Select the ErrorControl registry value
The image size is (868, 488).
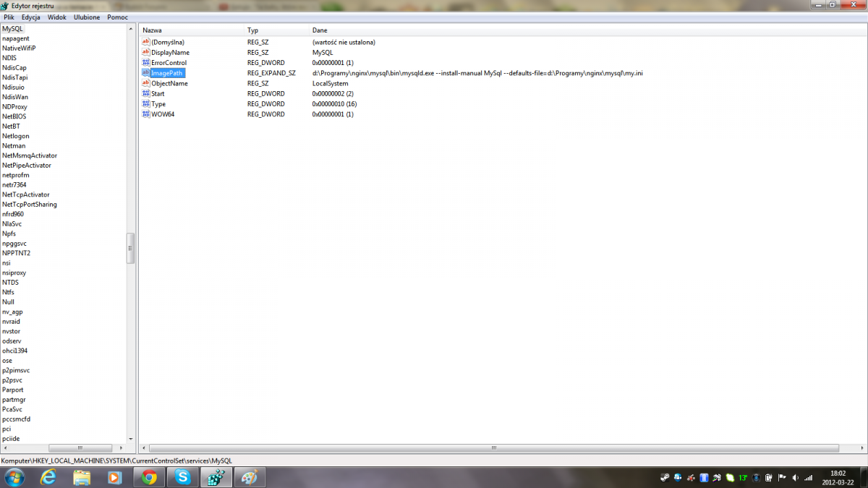click(169, 63)
